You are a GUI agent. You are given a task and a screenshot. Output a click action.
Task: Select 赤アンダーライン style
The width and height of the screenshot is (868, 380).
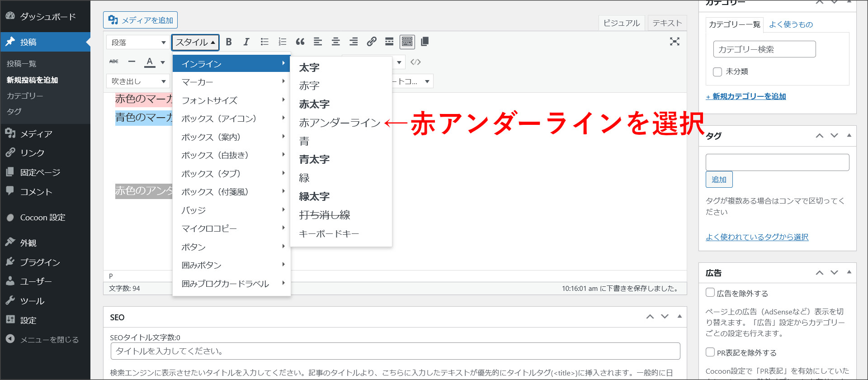pyautogui.click(x=340, y=123)
